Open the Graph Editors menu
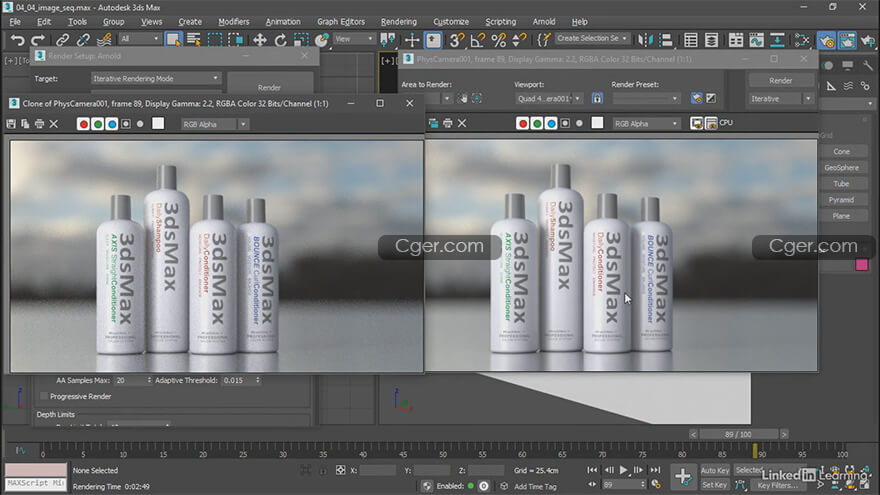 tap(341, 21)
